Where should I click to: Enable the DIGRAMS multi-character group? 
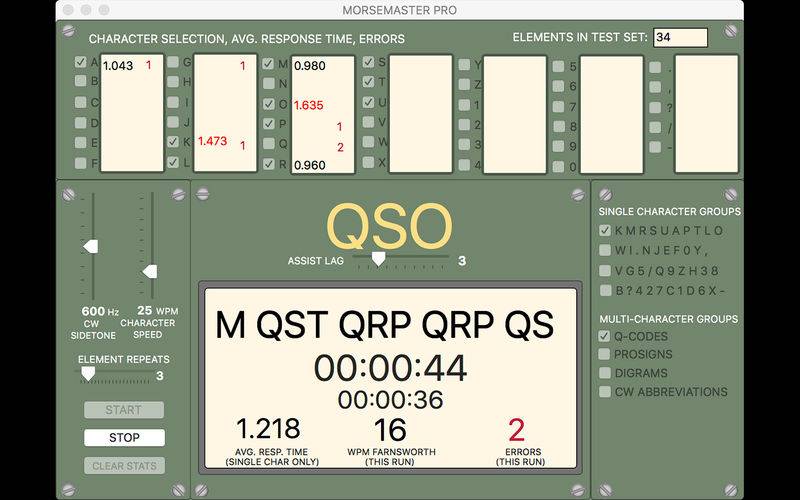(605, 373)
